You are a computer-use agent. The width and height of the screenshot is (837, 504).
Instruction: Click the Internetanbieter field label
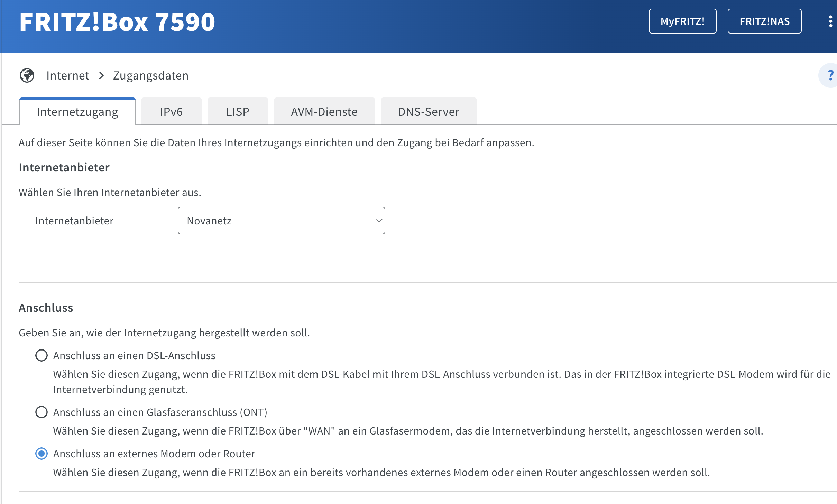74,221
